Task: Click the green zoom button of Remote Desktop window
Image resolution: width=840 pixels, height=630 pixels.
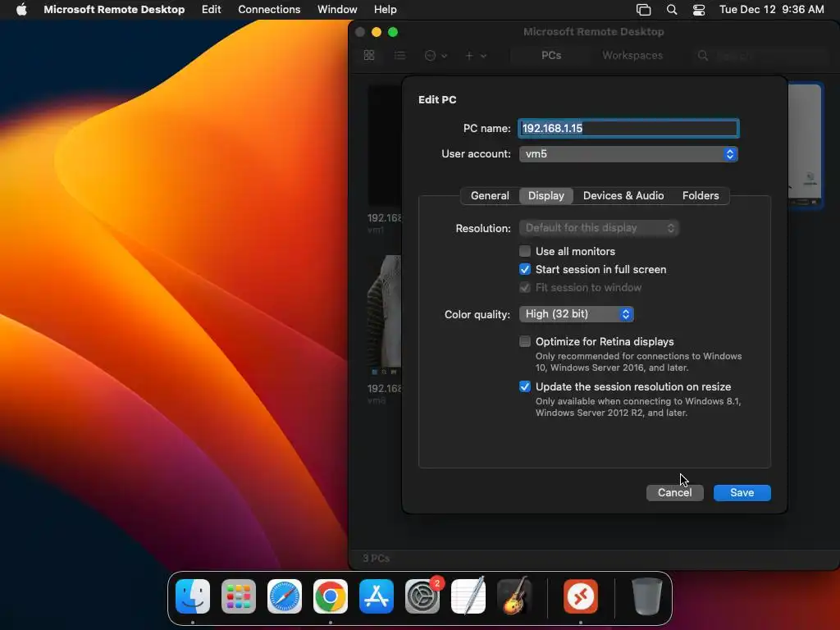Action: click(x=393, y=32)
